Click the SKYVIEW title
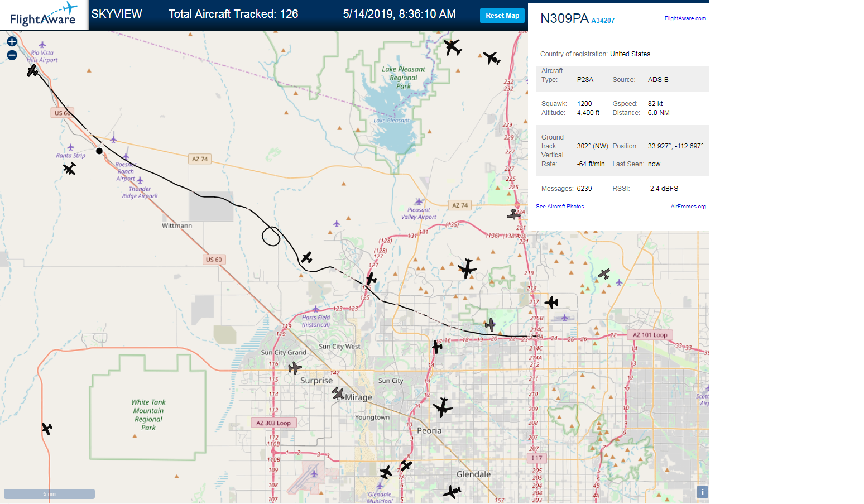The height and width of the screenshot is (504, 864). (117, 14)
